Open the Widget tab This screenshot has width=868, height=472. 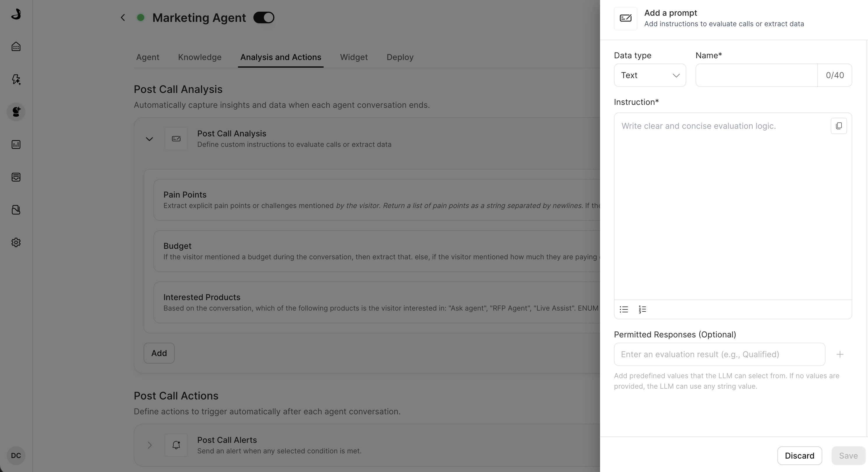[x=354, y=57]
